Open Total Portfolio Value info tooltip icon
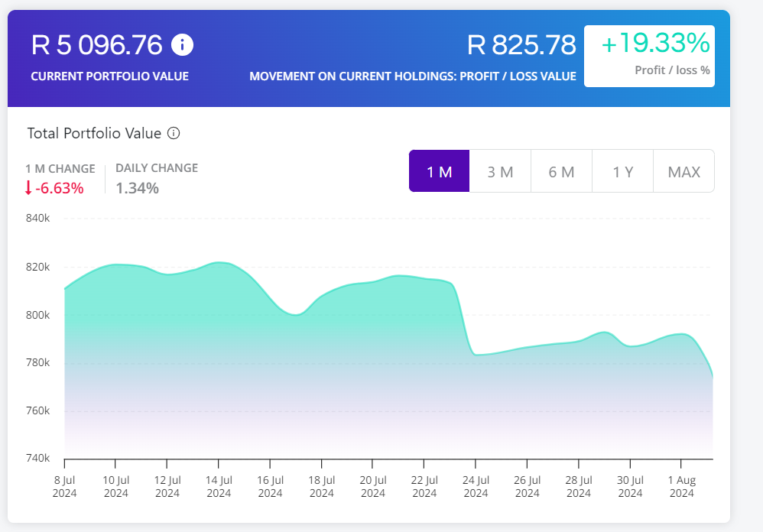 (174, 133)
